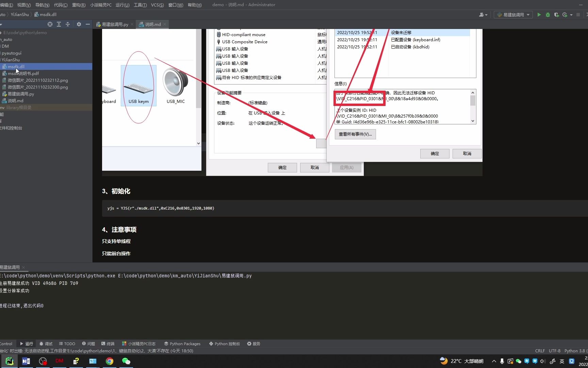Viewport: 588px width, 368px height.
Task: Open the 问题 tool window
Action: [88, 343]
